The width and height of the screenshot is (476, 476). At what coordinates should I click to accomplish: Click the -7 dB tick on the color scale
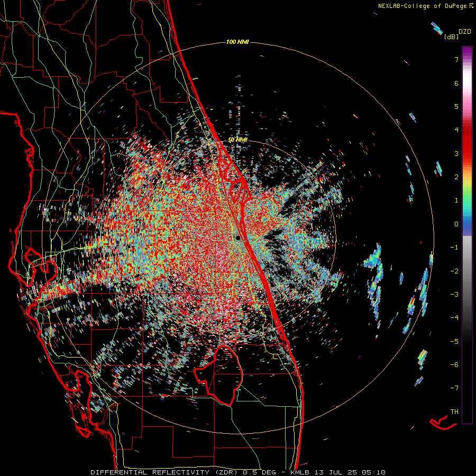(454, 388)
